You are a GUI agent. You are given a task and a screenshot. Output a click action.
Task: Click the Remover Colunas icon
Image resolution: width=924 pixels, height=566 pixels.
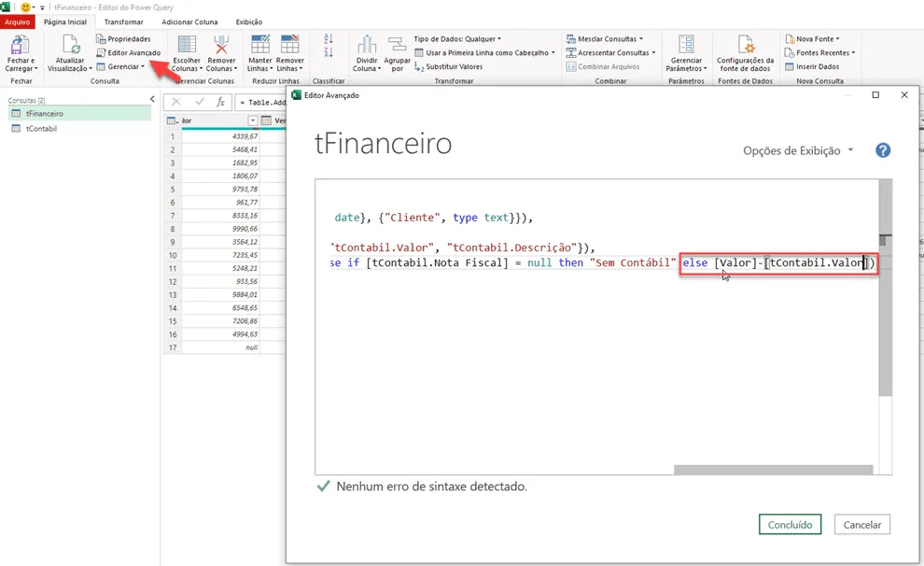point(221,45)
